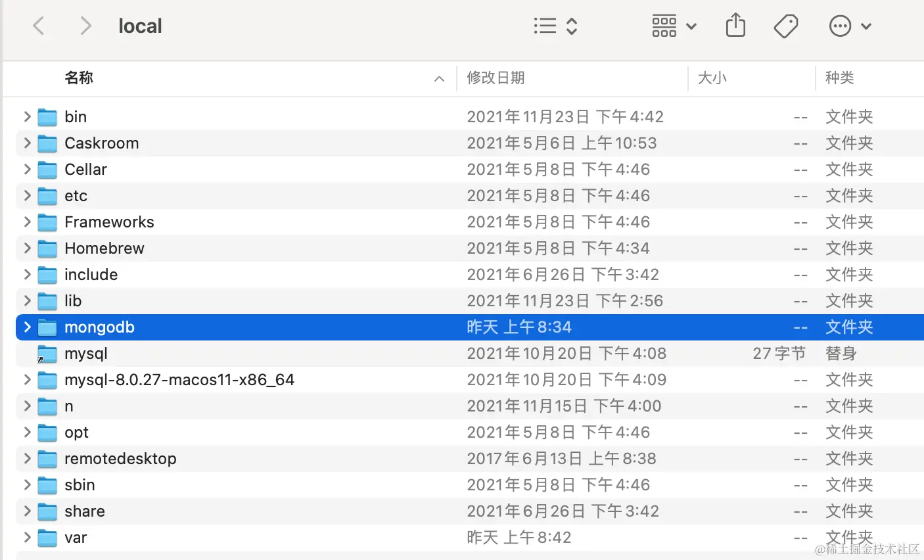Sort by the 大小 column
This screenshot has height=560, width=924.
pyautogui.click(x=712, y=78)
